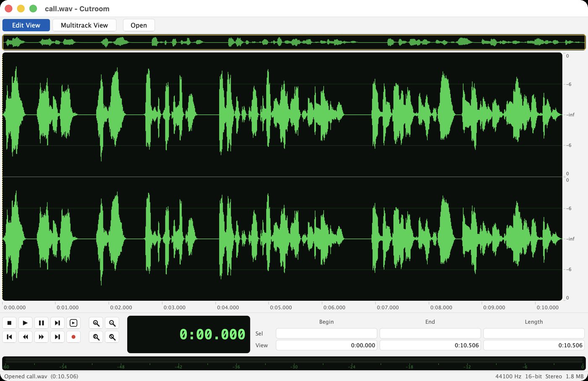Click the magnifier icon directly below Zoom In
The width and height of the screenshot is (588, 381).
[96, 337]
